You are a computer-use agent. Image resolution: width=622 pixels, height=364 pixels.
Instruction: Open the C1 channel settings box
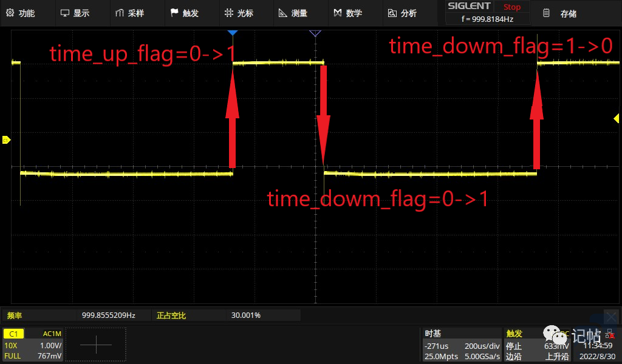tap(33, 345)
